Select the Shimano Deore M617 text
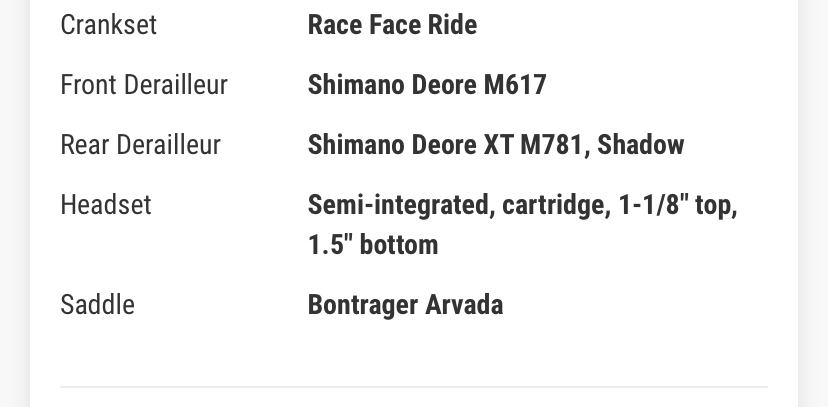This screenshot has height=407, width=828. click(427, 85)
